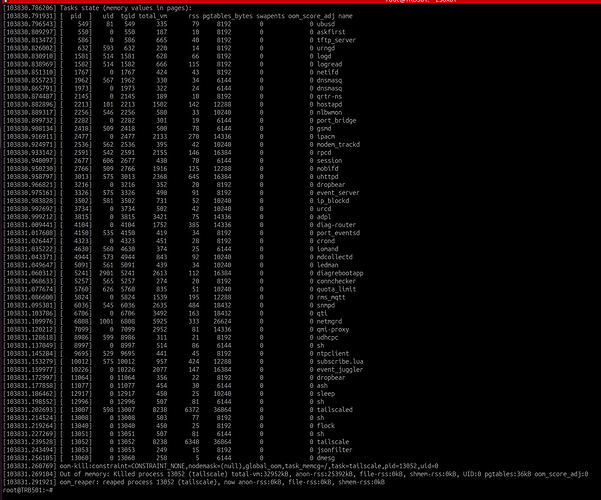The image size is (601, 500).
Task: Click the process name 'flock'
Action: pyautogui.click(x=326, y=426)
